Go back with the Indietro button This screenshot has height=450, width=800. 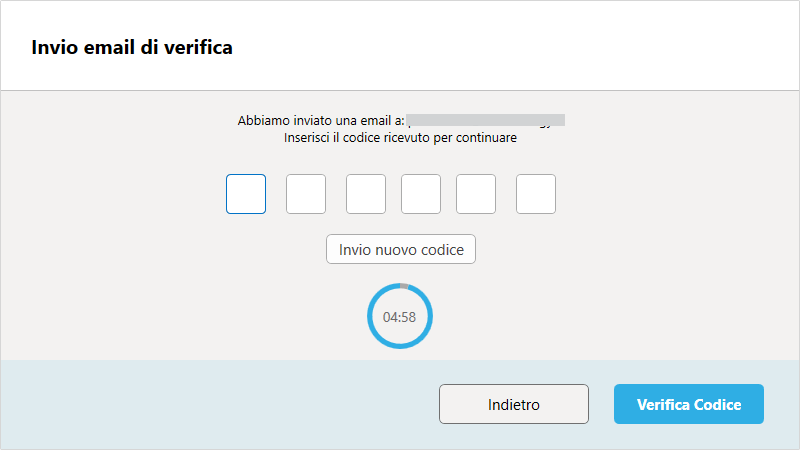coord(514,404)
